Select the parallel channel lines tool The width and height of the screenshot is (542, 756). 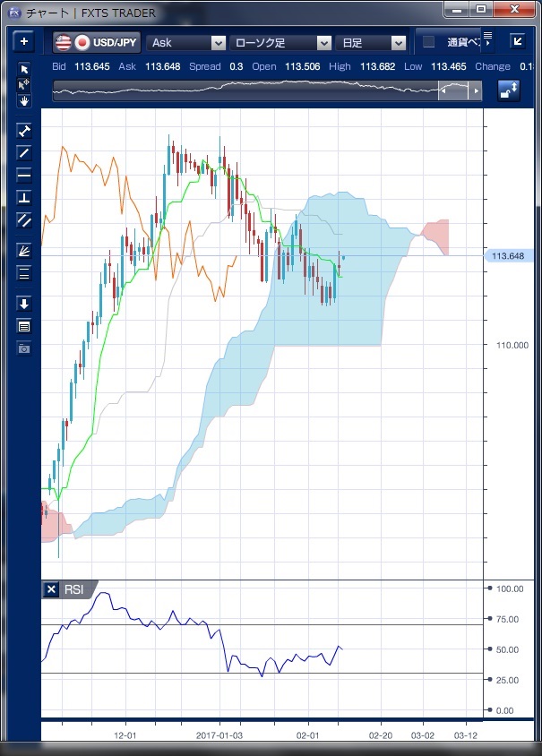(x=24, y=219)
